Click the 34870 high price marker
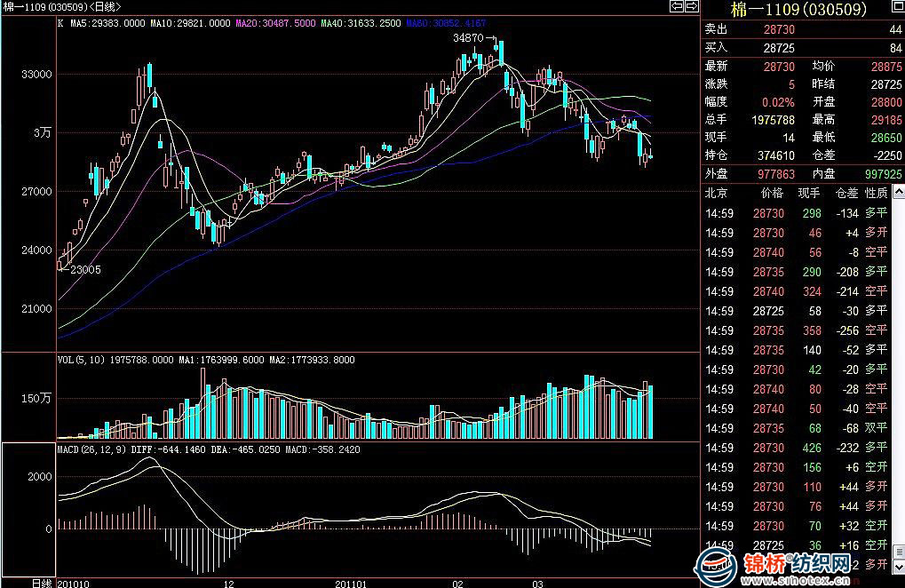Viewport: 905px width, 588px height. pyautogui.click(x=467, y=38)
